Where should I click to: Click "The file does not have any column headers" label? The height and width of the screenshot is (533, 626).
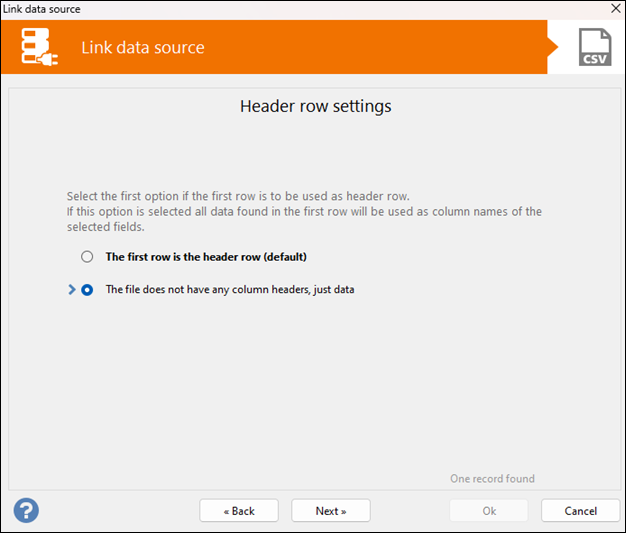[x=230, y=290]
